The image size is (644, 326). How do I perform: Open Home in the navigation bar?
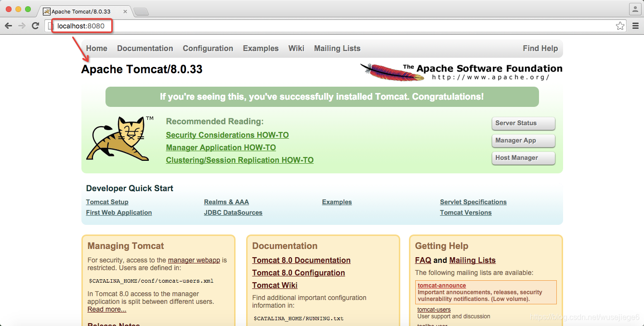[x=96, y=48]
